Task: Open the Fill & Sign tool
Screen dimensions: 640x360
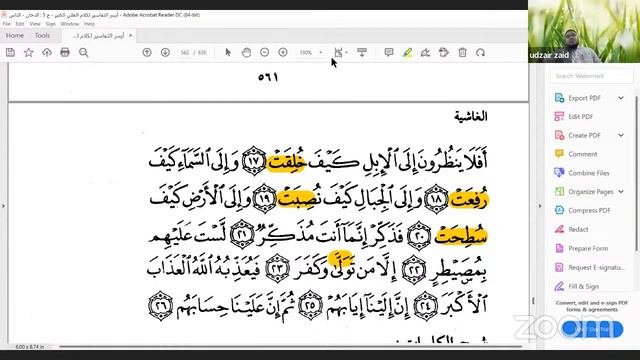Action: pos(583,287)
